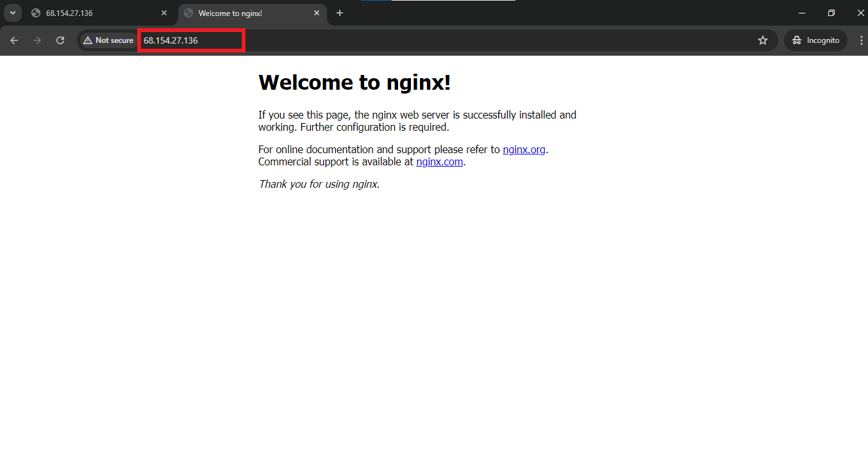Screen dimensions: 868x464
Task: Reload the current page
Action: [x=60, y=40]
